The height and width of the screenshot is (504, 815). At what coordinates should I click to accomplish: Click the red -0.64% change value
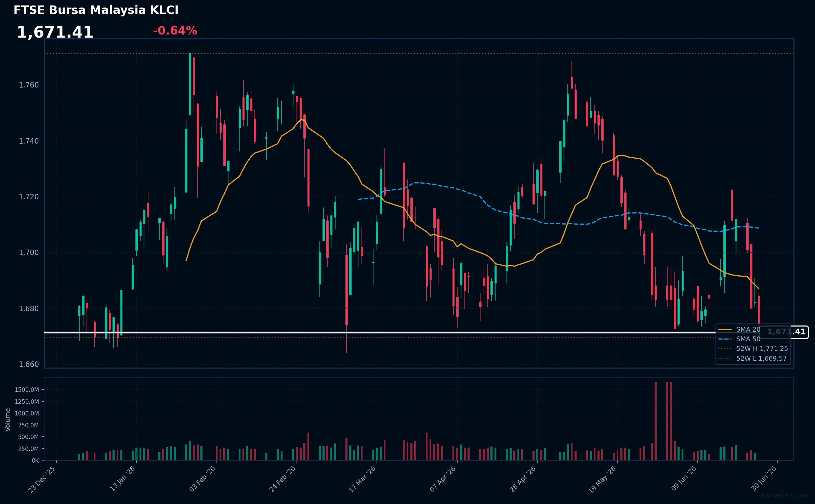[x=175, y=31]
